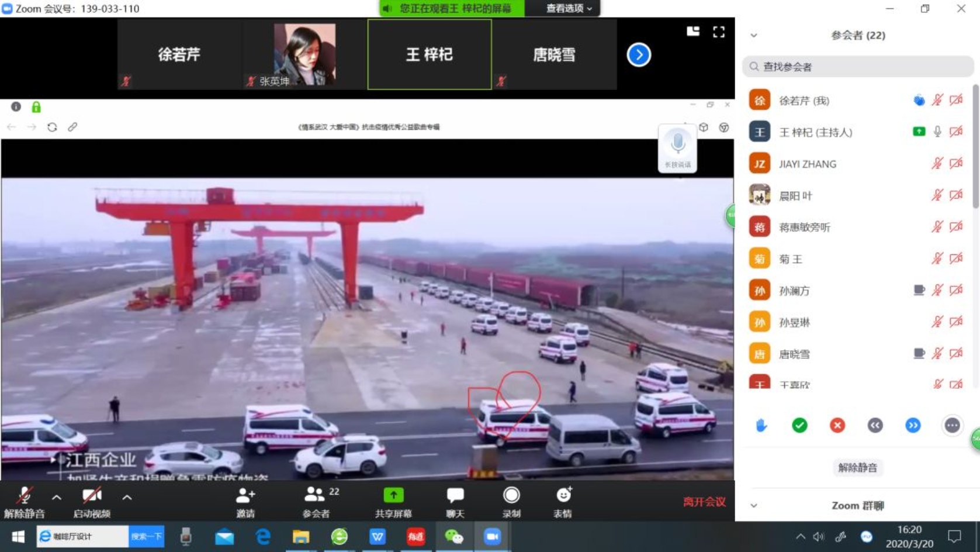Unmute microphone in bottom toolbar
Screen dimensions: 980x552
tap(24, 502)
